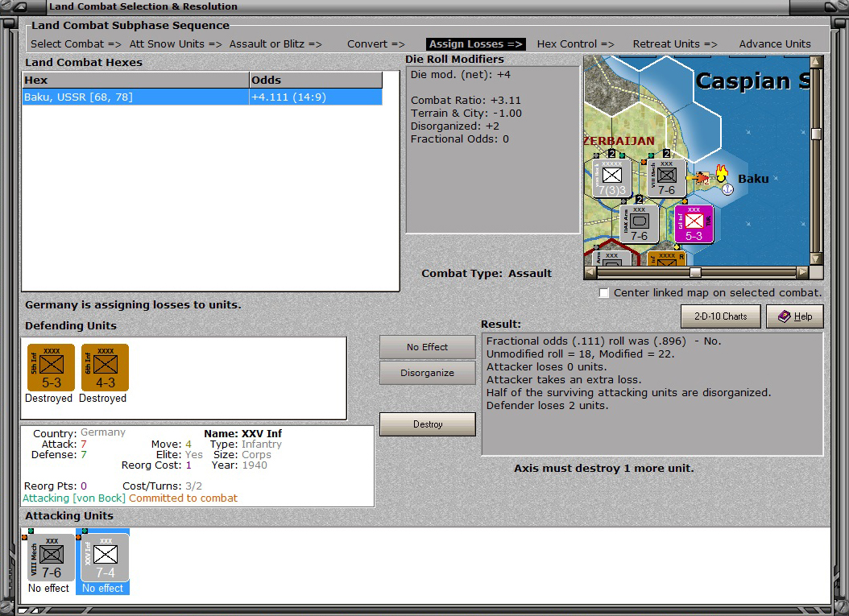Click the Caspian Sea label on map
The height and width of the screenshot is (616, 849).
pyautogui.click(x=752, y=81)
